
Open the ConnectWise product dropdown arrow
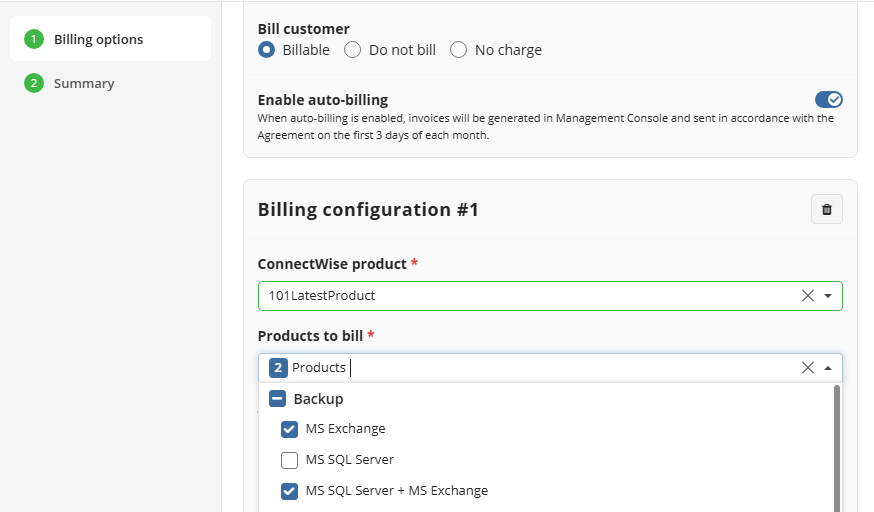tap(828, 296)
